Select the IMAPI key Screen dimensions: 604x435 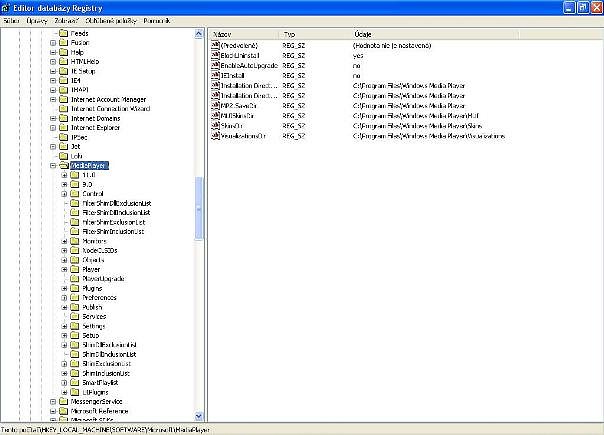pyautogui.click(x=80, y=90)
